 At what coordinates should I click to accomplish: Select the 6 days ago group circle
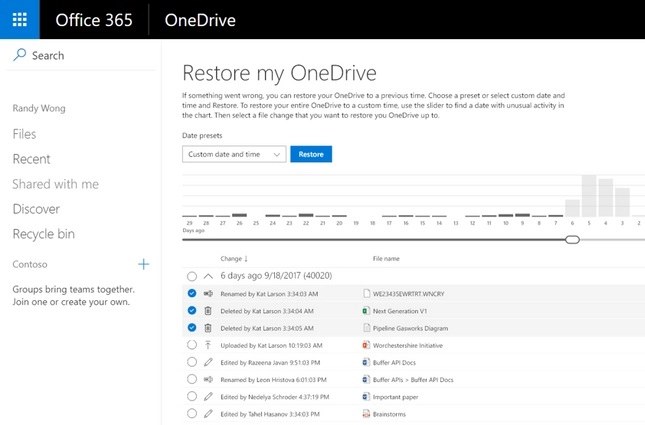click(x=192, y=276)
